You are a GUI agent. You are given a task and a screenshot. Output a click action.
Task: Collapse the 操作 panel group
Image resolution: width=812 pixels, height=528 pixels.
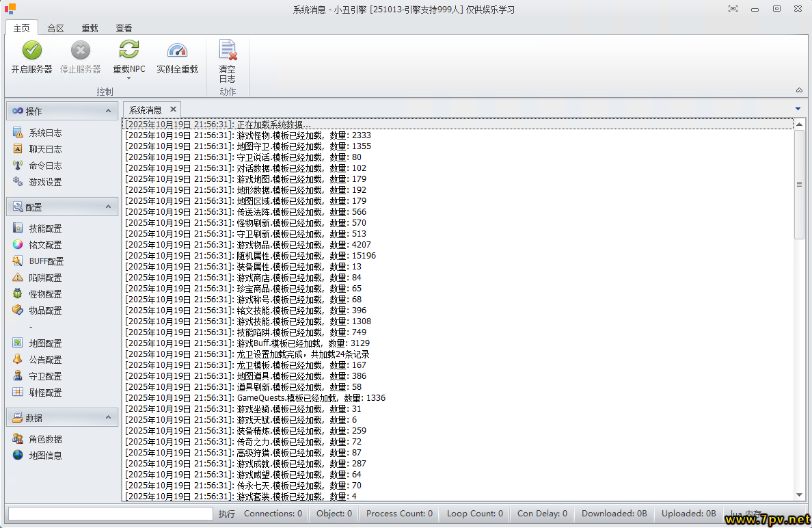point(108,111)
